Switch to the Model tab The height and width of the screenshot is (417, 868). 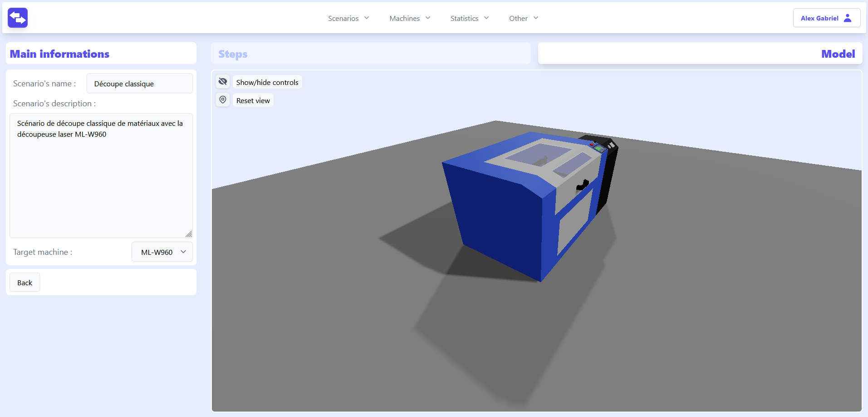click(838, 54)
